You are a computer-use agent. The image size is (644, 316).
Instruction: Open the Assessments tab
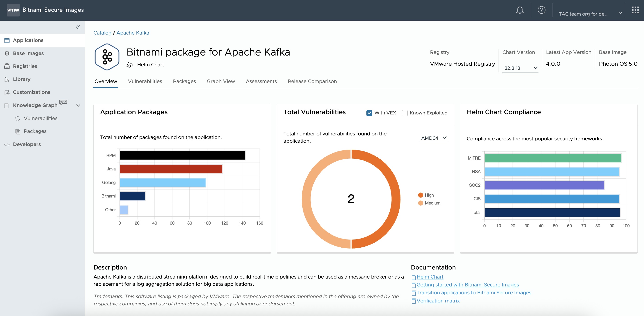tap(261, 81)
